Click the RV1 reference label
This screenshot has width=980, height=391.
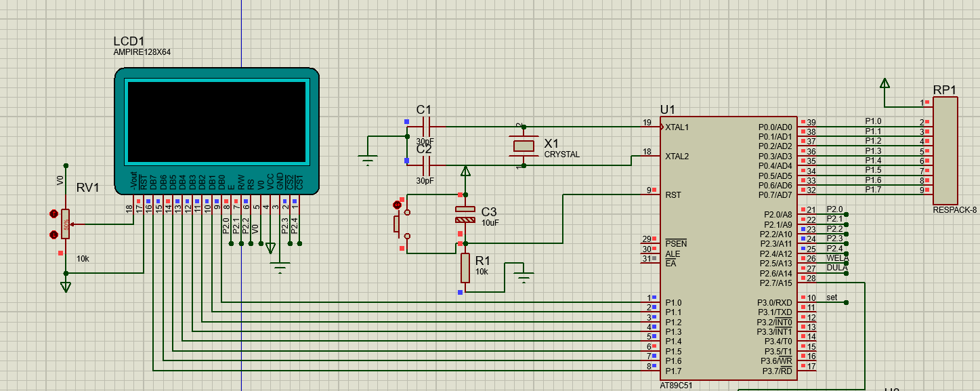[x=88, y=188]
